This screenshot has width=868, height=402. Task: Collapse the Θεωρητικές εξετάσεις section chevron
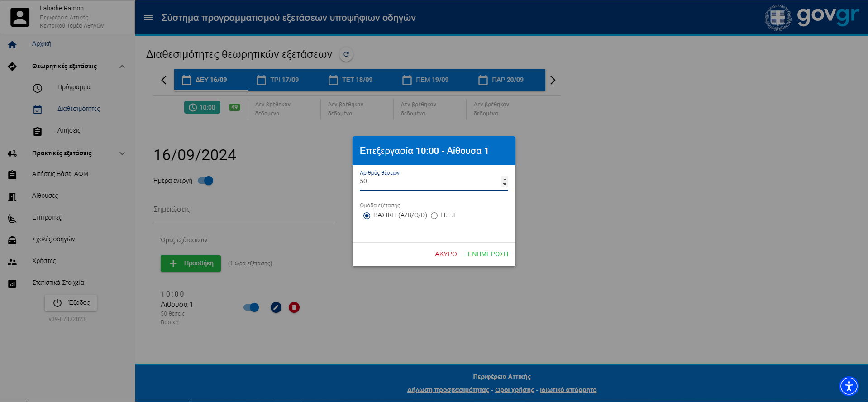(x=122, y=67)
